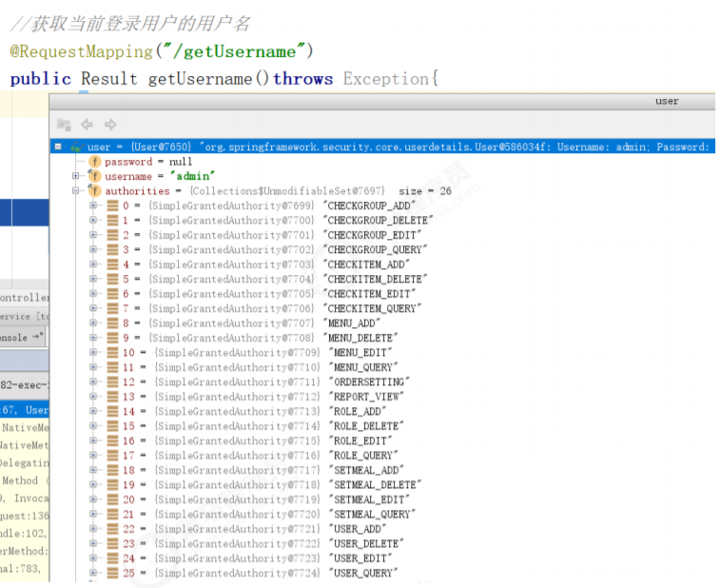This screenshot has height=588, width=719.
Task: Open the console tab in the debug panel
Action: click(22, 337)
